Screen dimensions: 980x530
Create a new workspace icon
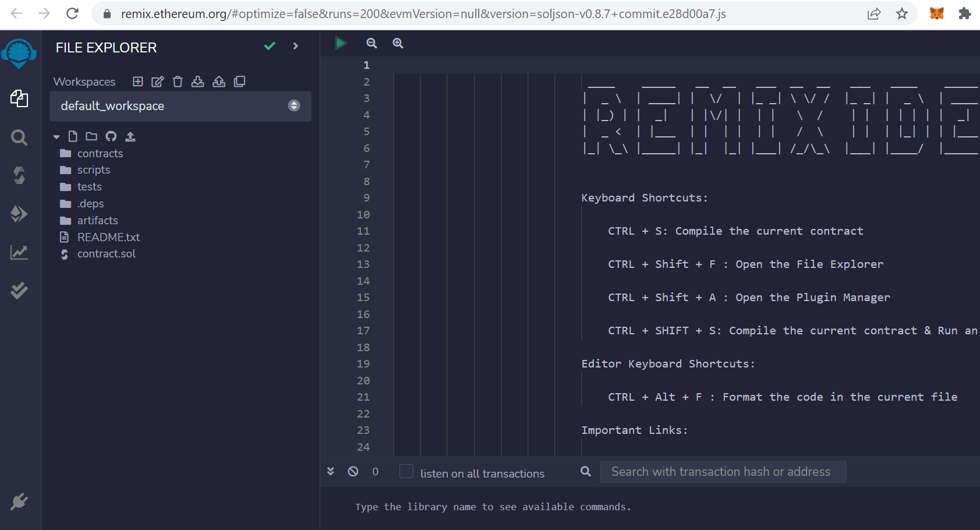138,82
